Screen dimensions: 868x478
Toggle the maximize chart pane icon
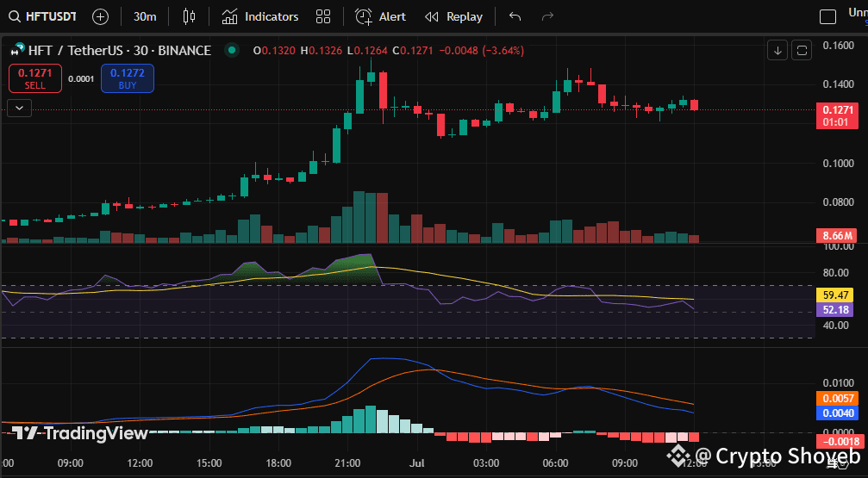point(801,51)
